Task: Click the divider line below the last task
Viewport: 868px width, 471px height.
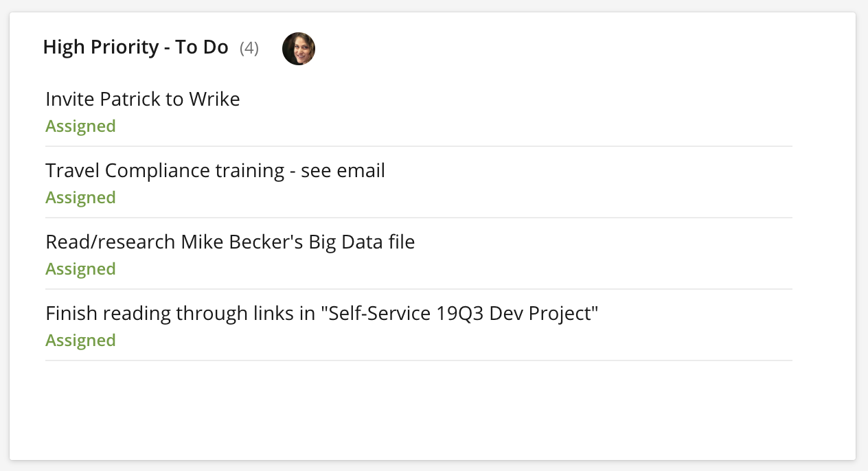Action: 419,360
